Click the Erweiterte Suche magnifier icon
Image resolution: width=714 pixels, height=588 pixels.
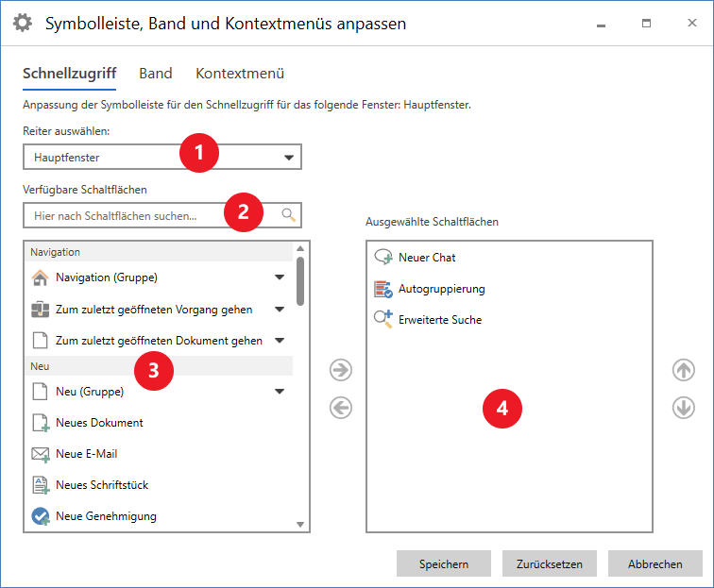coord(383,320)
